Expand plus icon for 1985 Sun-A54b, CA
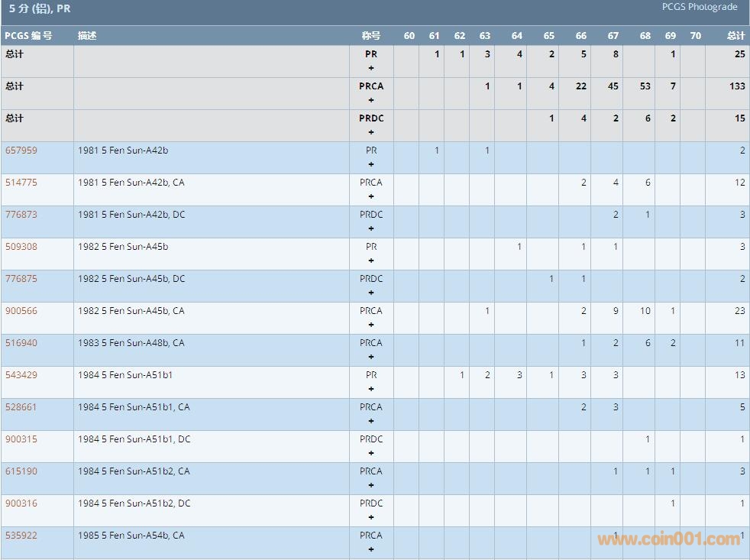Viewport: 750px width, 560px height. pyautogui.click(x=371, y=549)
